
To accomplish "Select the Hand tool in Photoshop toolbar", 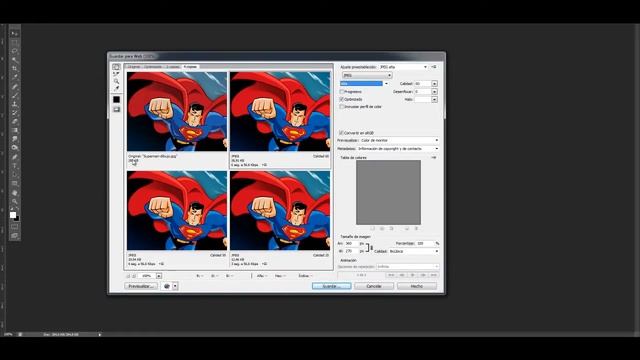I will [x=14, y=193].
